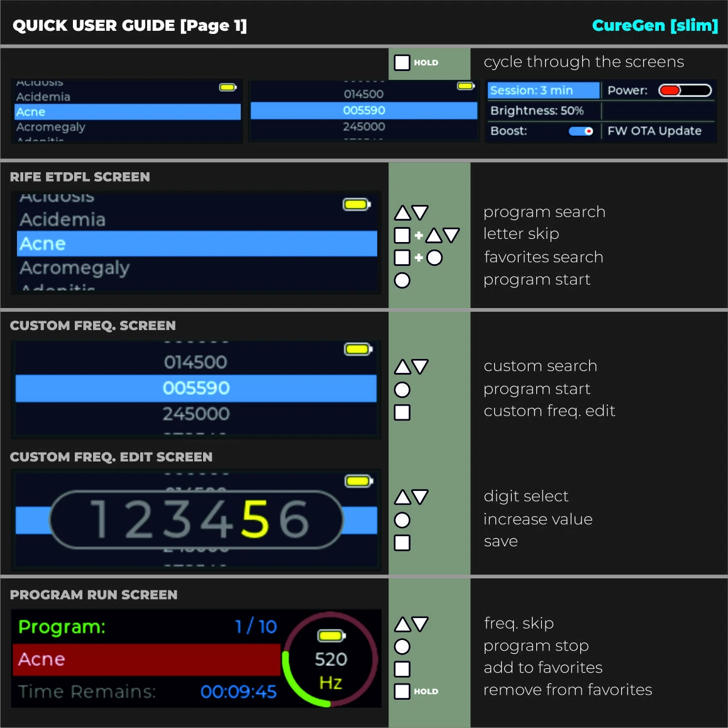
Task: Click the yellow digit 5 in edit screen
Action: click(255, 520)
